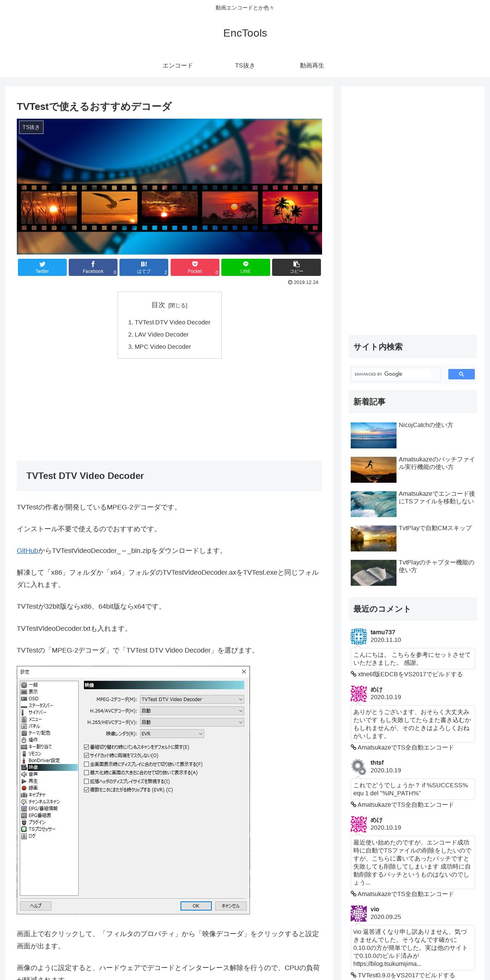Click the TSプロセッサー chip icon in settings tree
The image size is (490, 980).
[x=24, y=829]
